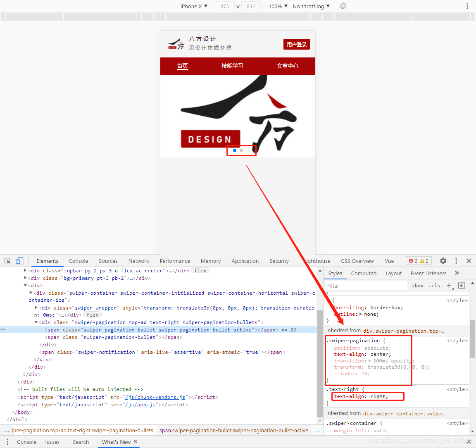
Task: Click the device width 375 field
Action: click(x=225, y=6)
